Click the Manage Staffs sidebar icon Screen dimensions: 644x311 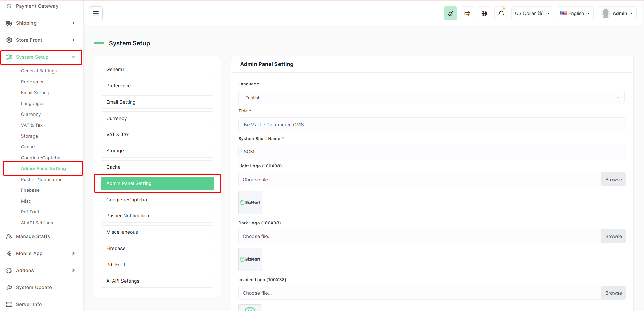click(x=9, y=236)
